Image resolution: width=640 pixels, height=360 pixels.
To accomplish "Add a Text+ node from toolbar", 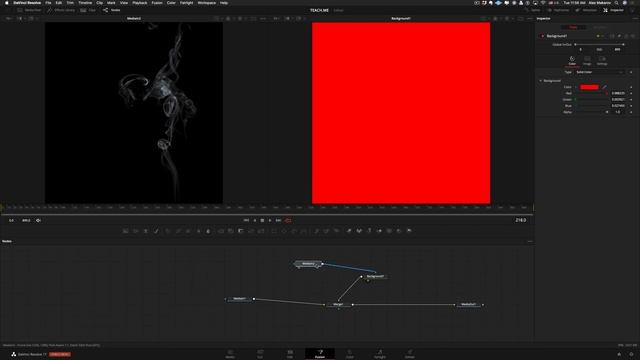I will pos(146,231).
